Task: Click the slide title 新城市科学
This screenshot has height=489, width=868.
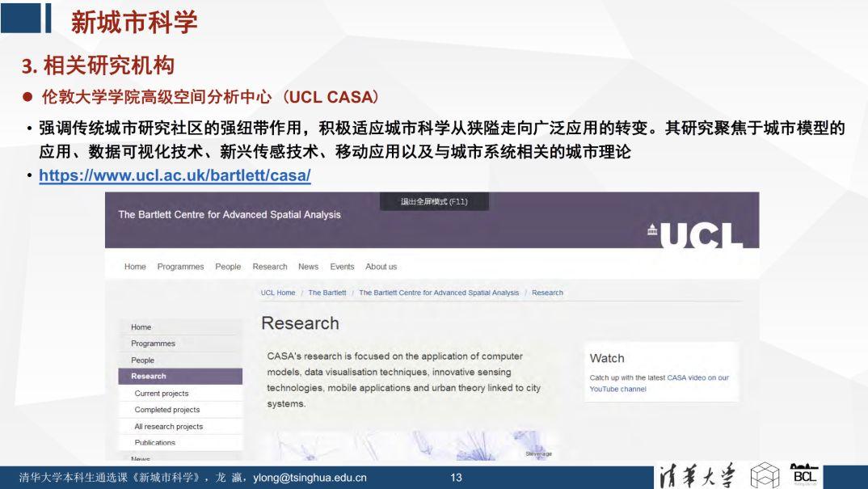Action: pos(134,22)
